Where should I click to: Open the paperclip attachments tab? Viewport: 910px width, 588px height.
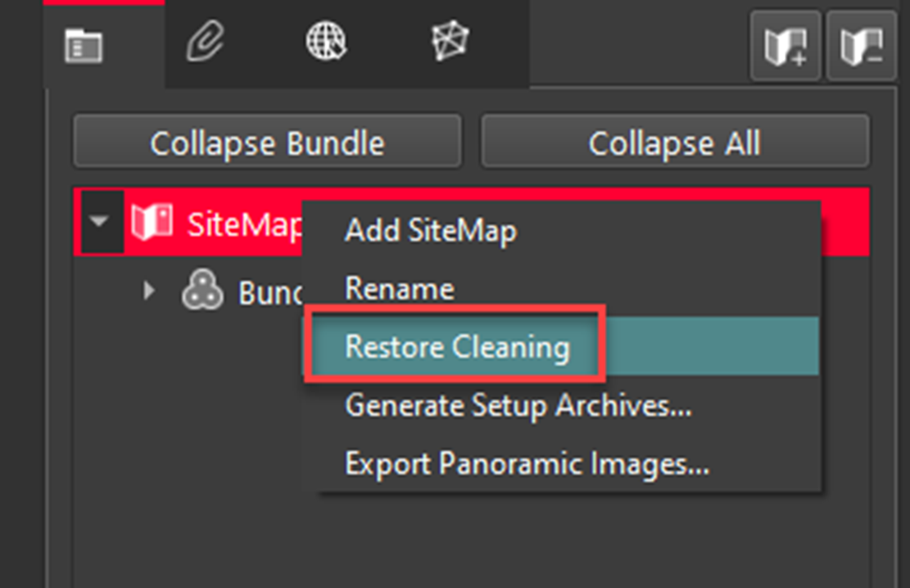206,45
